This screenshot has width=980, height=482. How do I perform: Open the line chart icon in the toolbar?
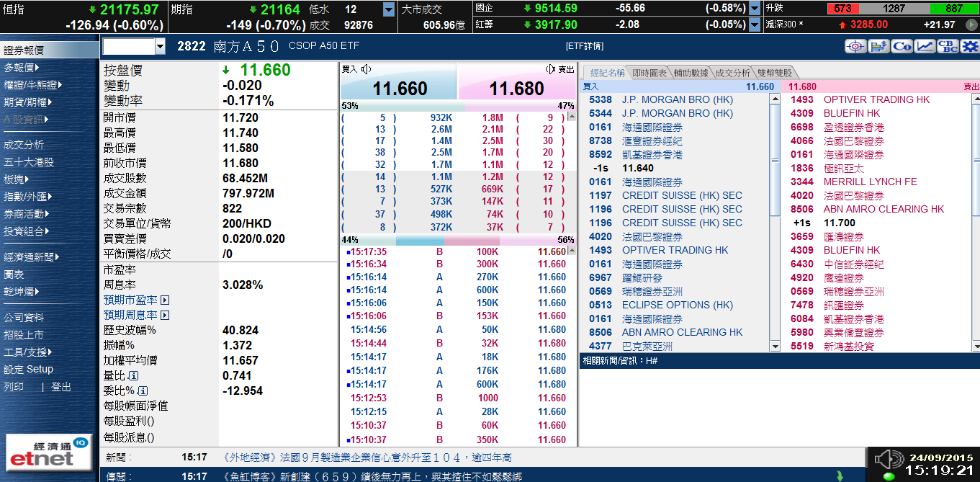point(925,46)
